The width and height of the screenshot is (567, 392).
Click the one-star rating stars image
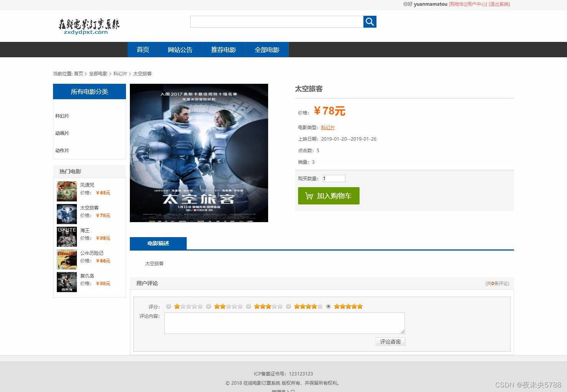[x=189, y=306]
